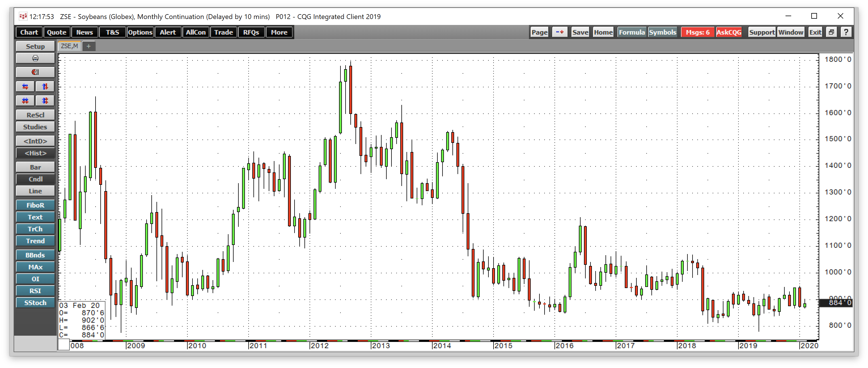Open the T&S menu
This screenshot has width=868, height=368.
113,32
